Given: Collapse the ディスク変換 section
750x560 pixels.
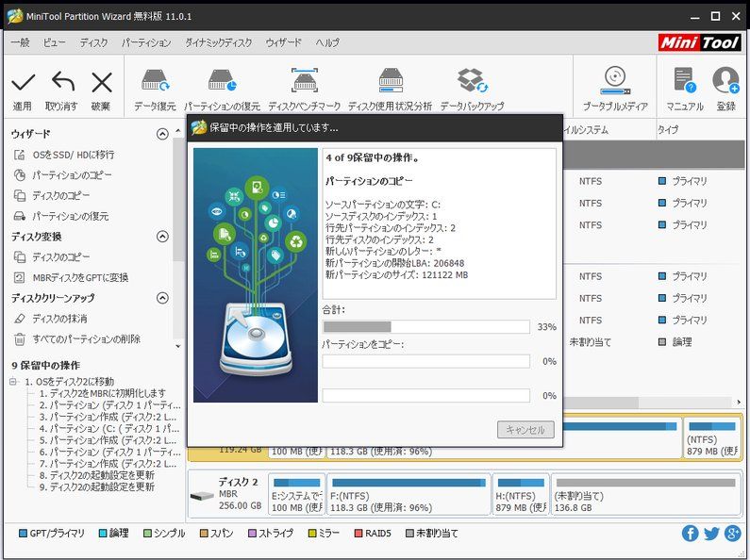Looking at the screenshot, I should 162,237.
